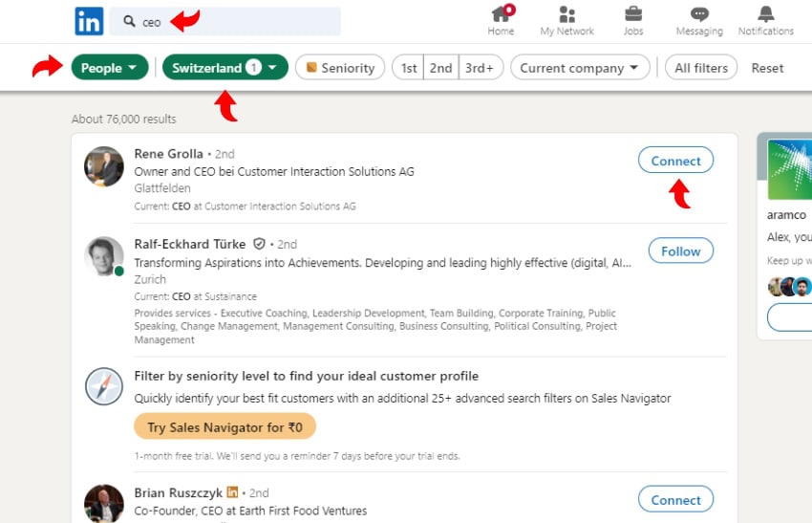Open Ralf-Eckhard Türke's profile photo
The image size is (812, 523).
(x=104, y=256)
